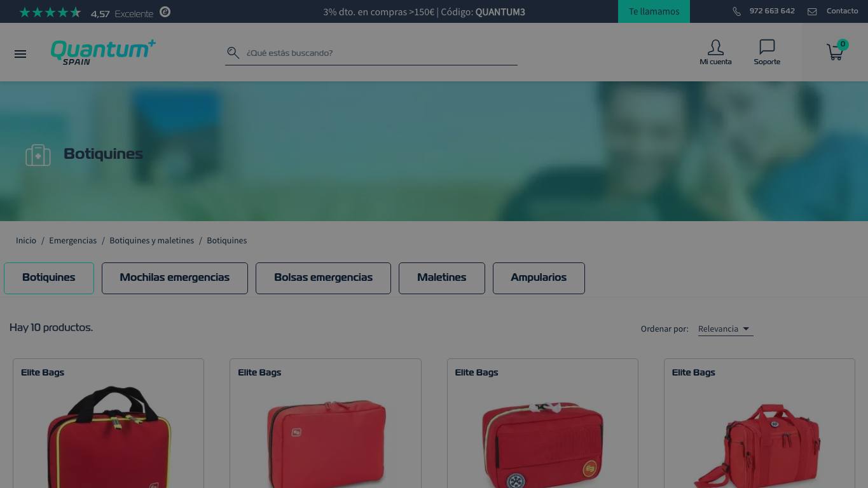Viewport: 868px width, 488px height.
Task: Click the phone icon in top bar
Action: (x=736, y=11)
